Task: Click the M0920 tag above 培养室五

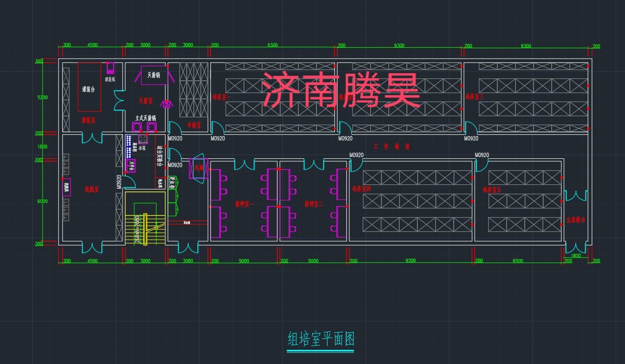Action: 482,155
